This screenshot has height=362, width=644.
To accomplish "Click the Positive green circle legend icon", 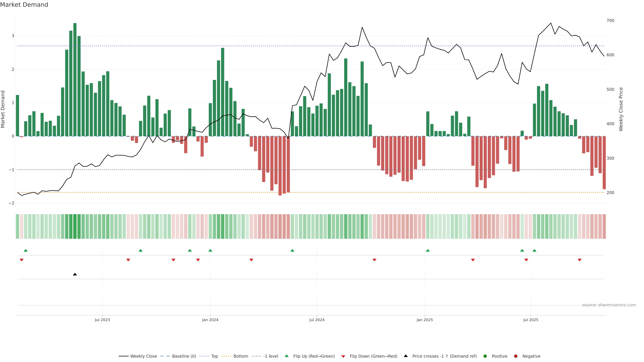I will coord(485,356).
